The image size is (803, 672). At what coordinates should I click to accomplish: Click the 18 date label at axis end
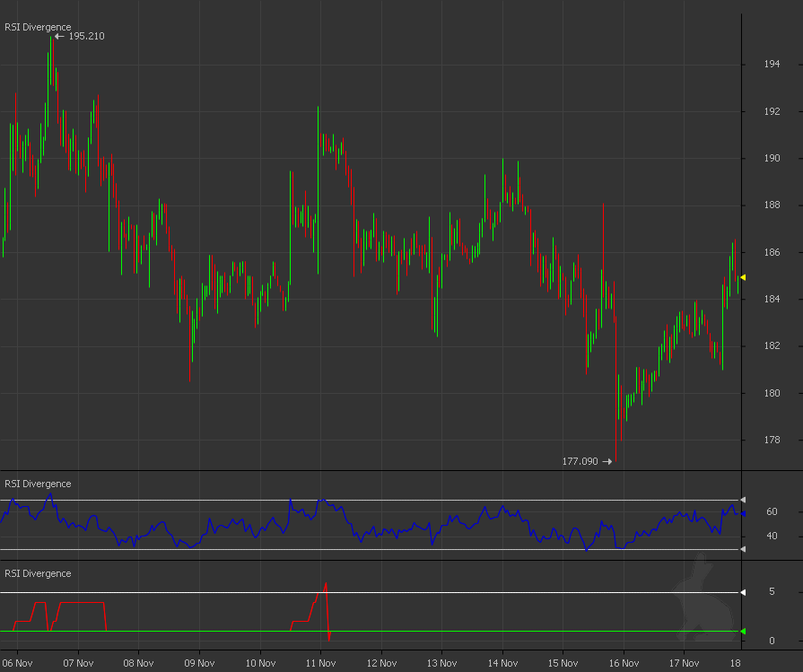point(735,663)
